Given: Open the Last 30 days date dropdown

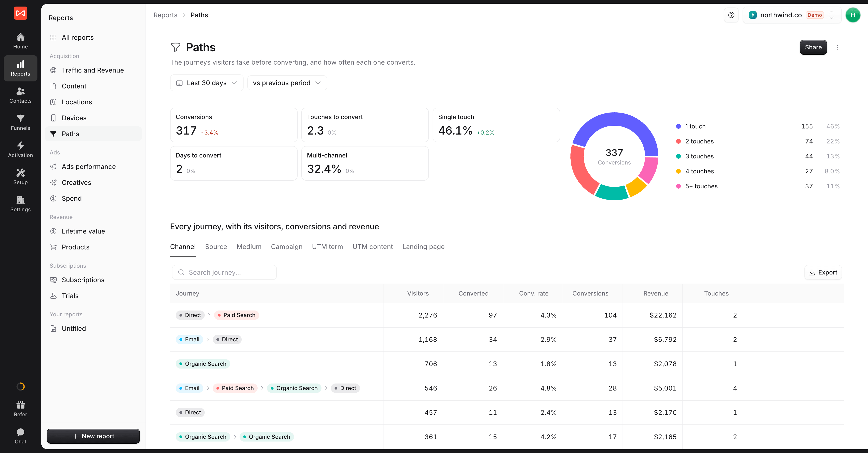Looking at the screenshot, I should (207, 83).
